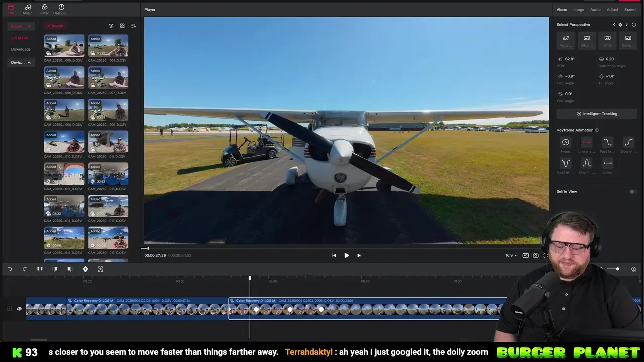Open the media sort order icon
This screenshot has height=362, width=644.
133,26
